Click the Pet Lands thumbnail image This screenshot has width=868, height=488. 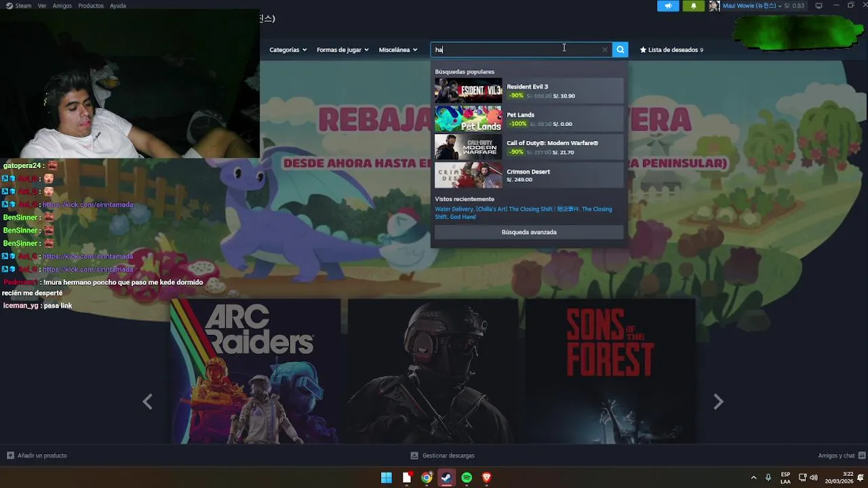coord(469,119)
